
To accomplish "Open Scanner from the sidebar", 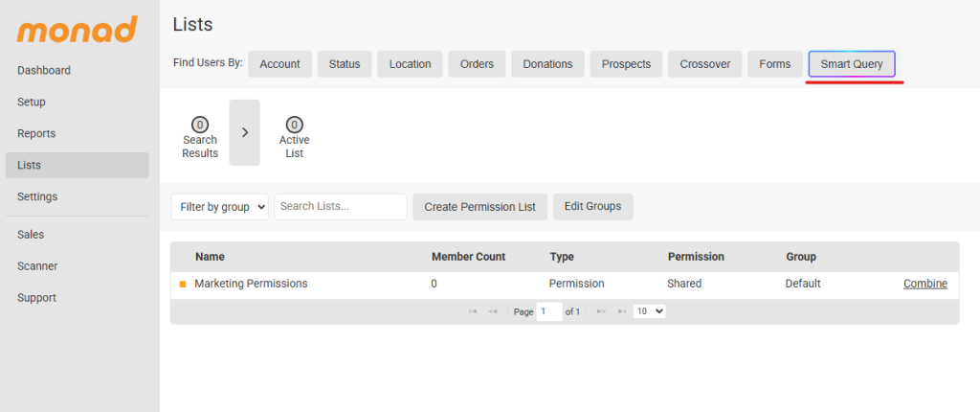I will 37,266.
